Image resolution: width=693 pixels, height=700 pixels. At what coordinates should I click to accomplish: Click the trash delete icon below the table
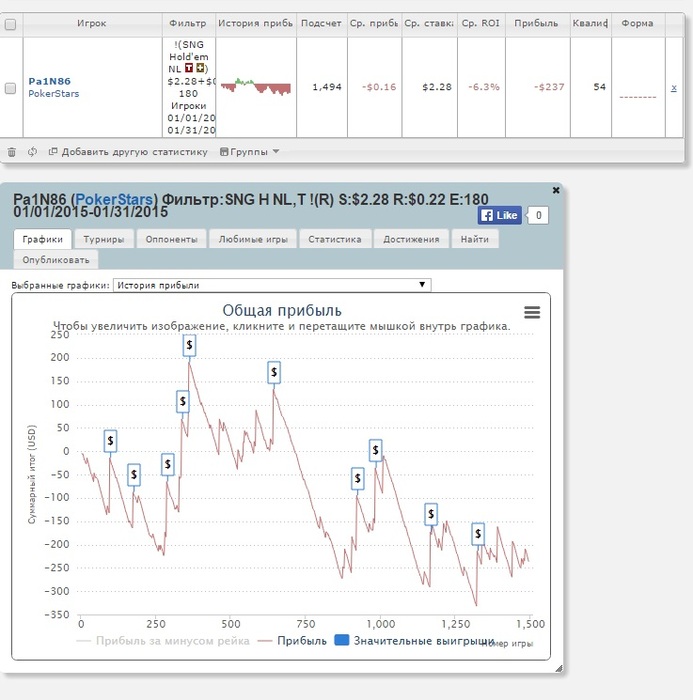click(x=12, y=152)
